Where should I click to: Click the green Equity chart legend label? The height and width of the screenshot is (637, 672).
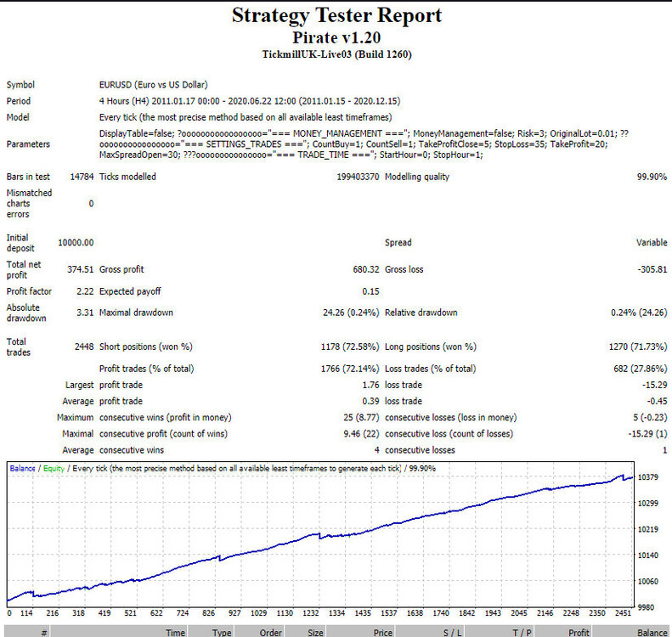coord(54,469)
